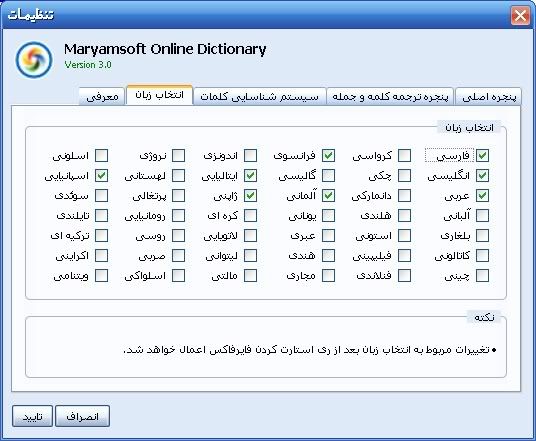Enable the رومانیایی (Romanian) checkbox
This screenshot has height=441, width=536.
point(178,216)
